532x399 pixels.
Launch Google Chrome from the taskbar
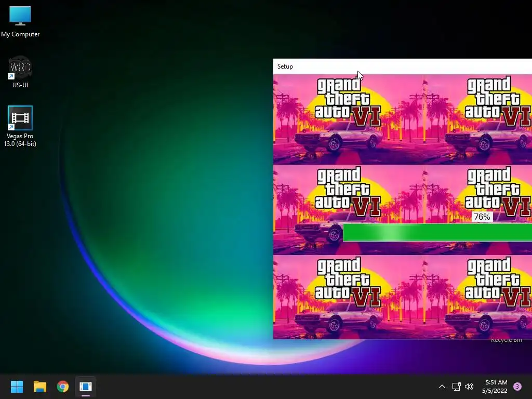click(x=63, y=387)
